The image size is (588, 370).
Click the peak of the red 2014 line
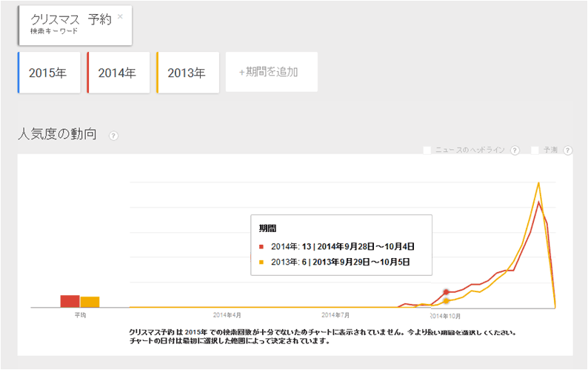(539, 202)
